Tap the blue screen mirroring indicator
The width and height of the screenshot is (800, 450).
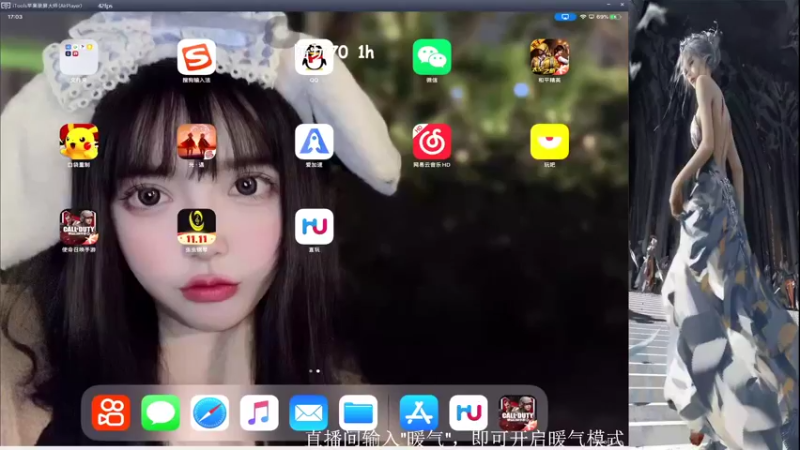(565, 17)
